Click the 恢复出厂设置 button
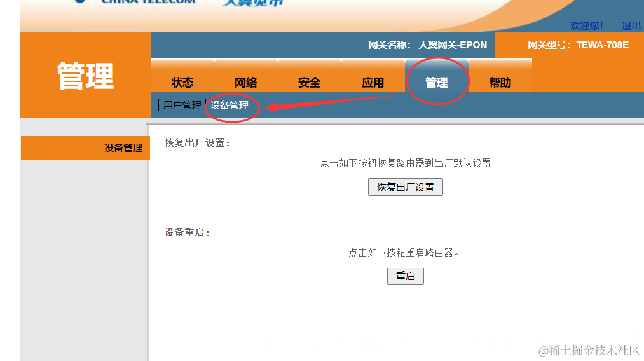 click(406, 187)
